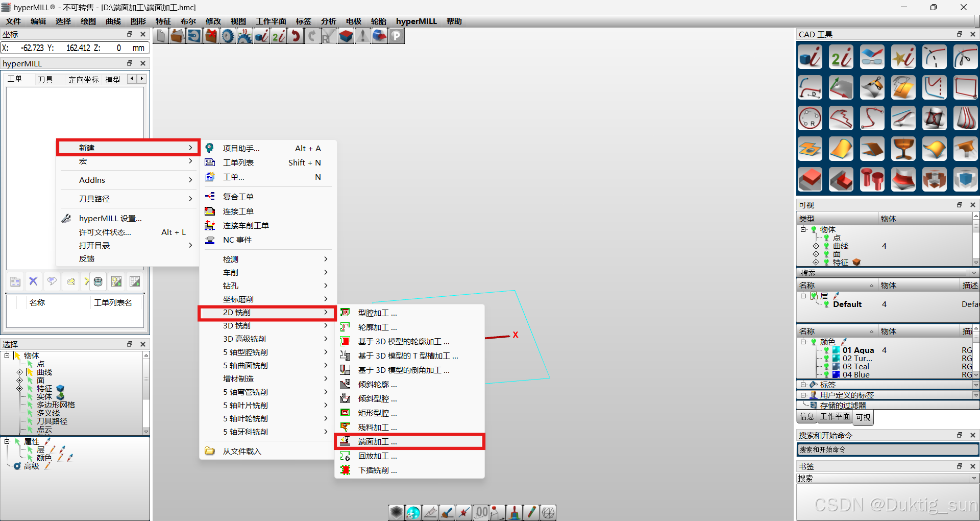Open the 分析 menu

pyautogui.click(x=329, y=21)
